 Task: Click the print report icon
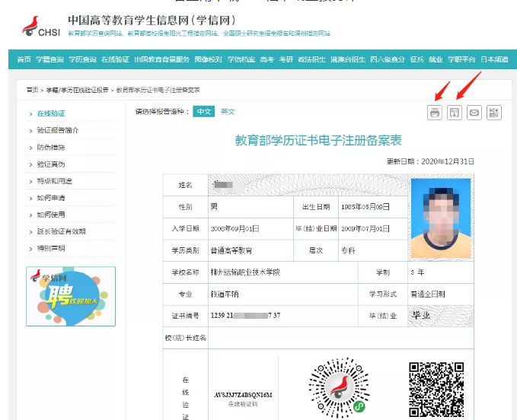(435, 113)
